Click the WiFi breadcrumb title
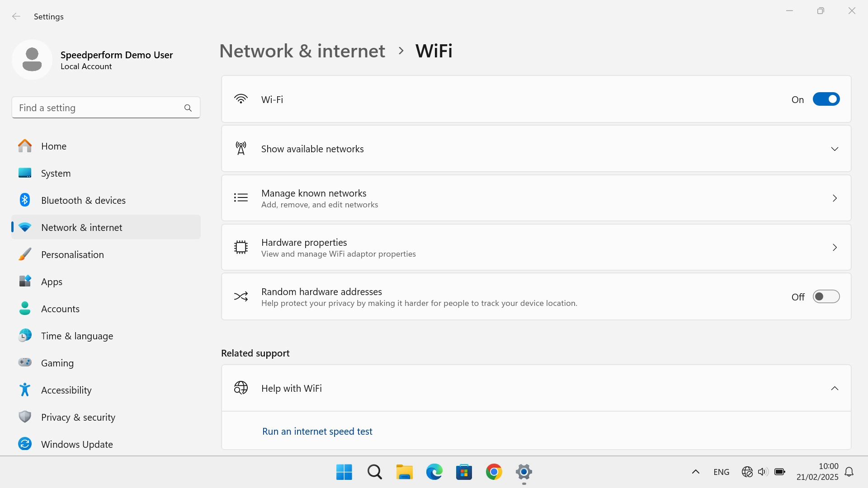 [434, 51]
